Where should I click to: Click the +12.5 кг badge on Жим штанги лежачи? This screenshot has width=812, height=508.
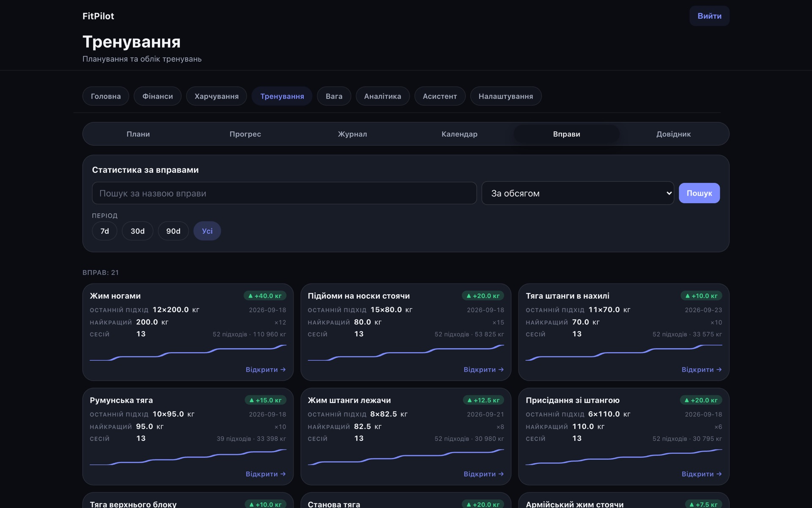click(483, 400)
